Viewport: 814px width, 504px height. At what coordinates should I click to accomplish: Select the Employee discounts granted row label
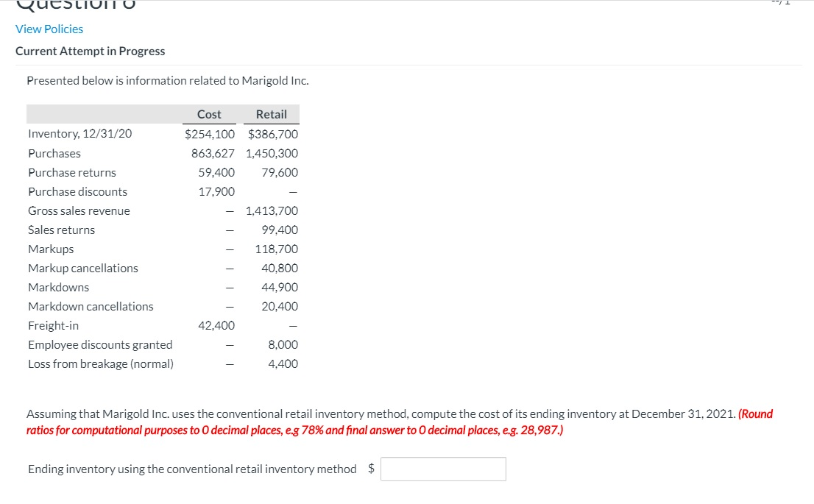[x=99, y=344]
